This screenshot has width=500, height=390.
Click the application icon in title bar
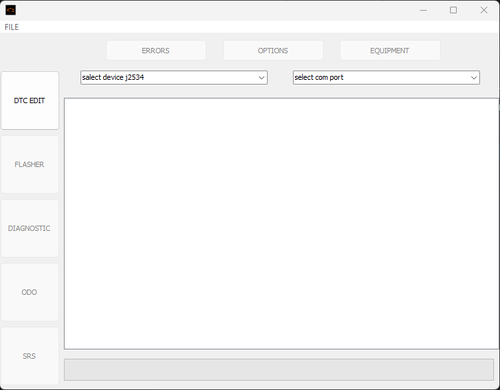click(11, 10)
